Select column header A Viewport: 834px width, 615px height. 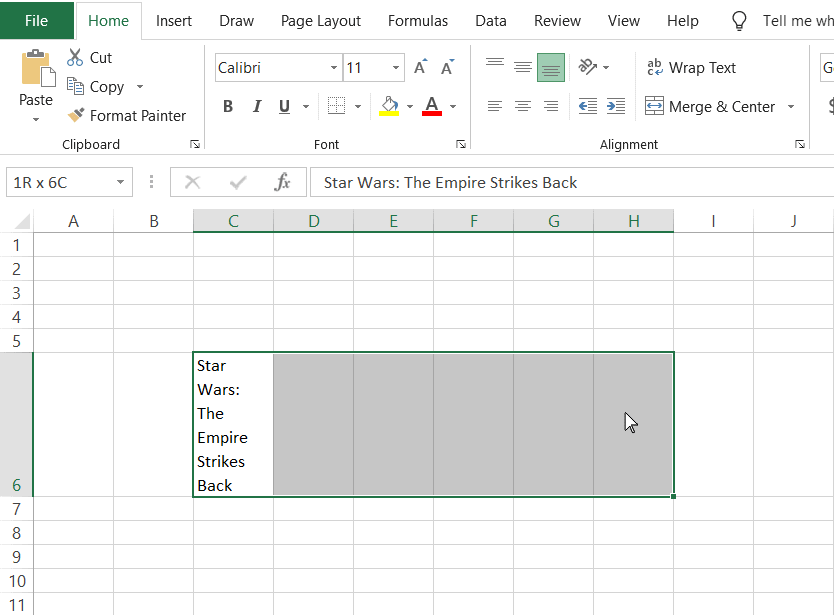click(73, 221)
